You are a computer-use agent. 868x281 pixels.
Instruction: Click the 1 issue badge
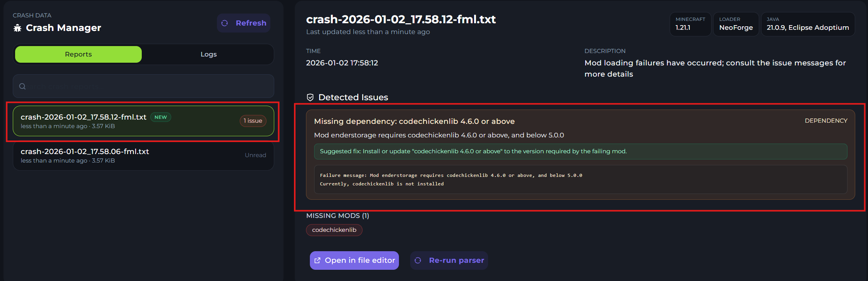point(253,121)
